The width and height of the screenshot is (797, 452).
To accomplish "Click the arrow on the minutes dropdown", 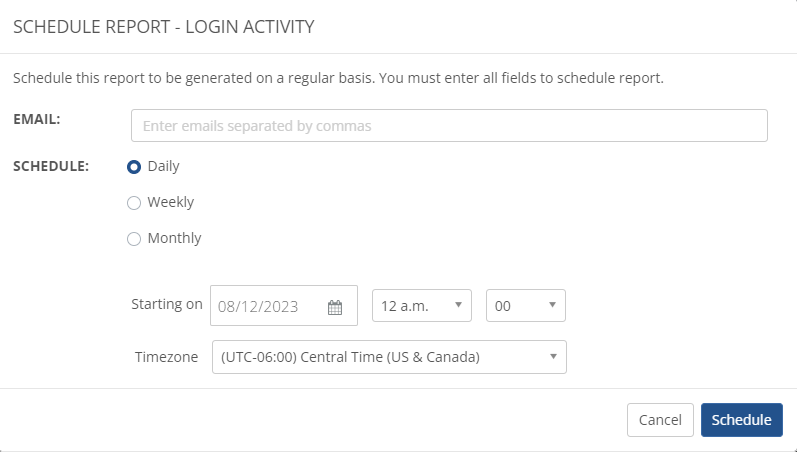I will pyautogui.click(x=552, y=306).
